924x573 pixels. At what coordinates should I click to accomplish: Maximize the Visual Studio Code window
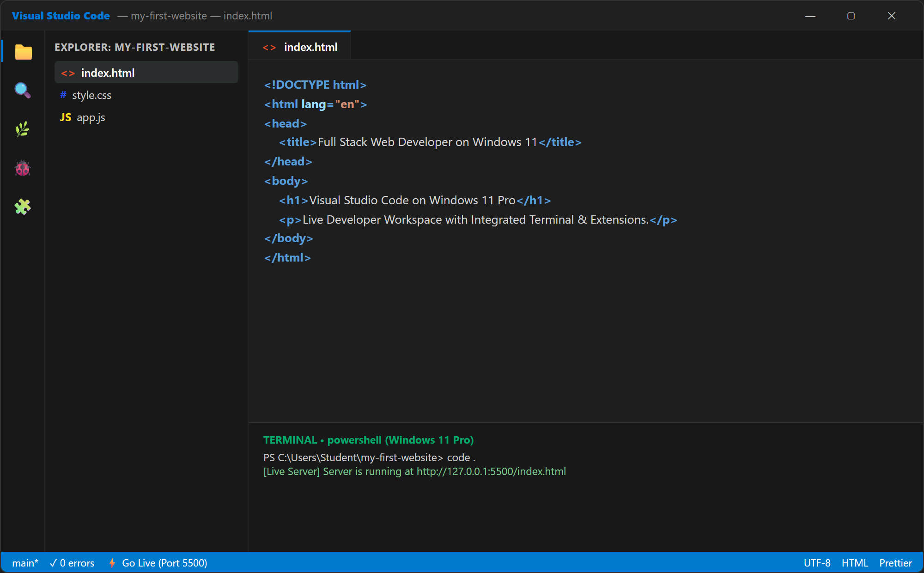coord(851,16)
